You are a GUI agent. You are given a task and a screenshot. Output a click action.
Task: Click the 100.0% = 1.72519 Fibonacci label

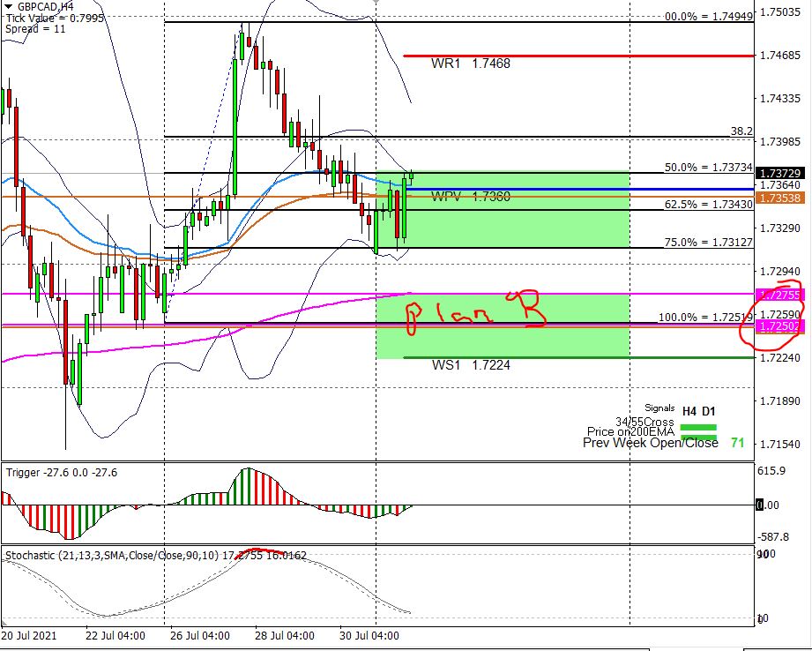point(706,318)
